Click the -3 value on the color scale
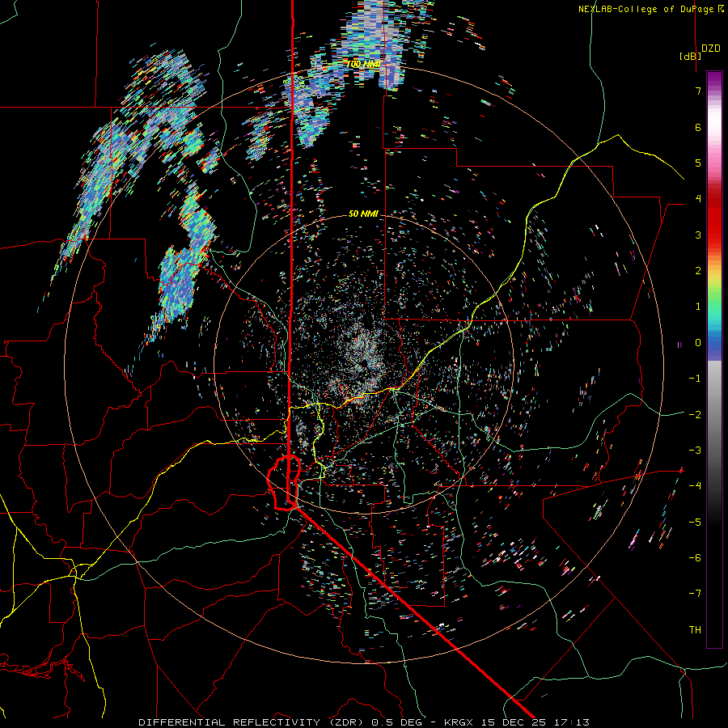This screenshot has width=728, height=728. (695, 451)
